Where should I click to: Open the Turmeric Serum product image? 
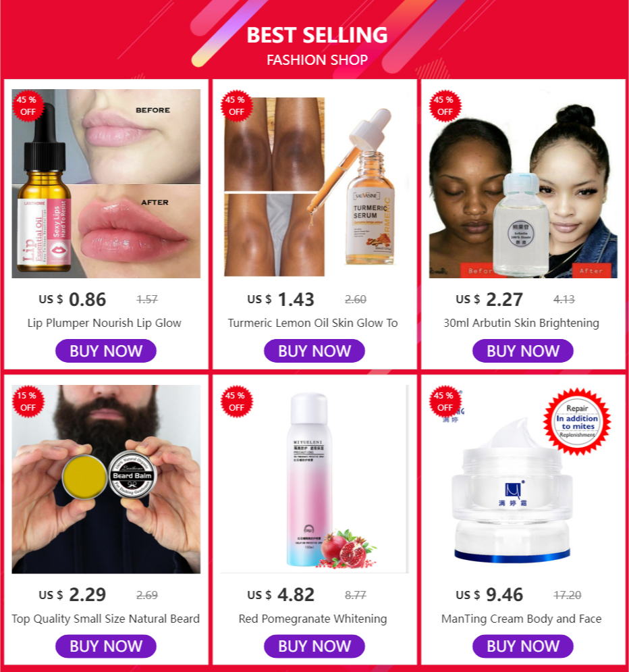(x=314, y=184)
